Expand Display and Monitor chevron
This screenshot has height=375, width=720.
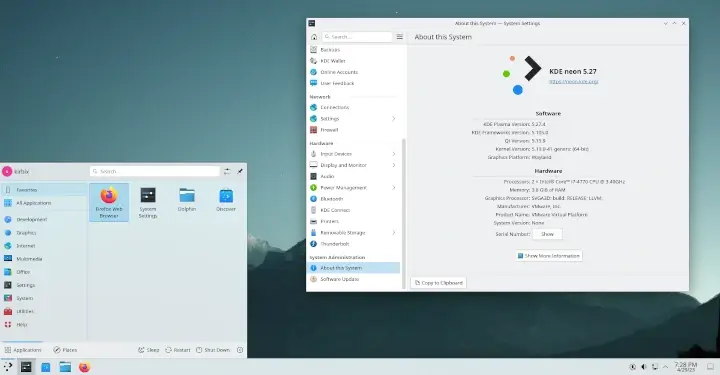[394, 165]
